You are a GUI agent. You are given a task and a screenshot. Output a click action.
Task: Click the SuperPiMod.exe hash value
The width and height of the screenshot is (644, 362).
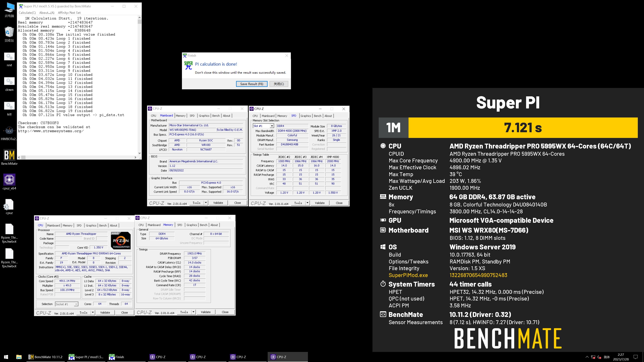(x=478, y=275)
